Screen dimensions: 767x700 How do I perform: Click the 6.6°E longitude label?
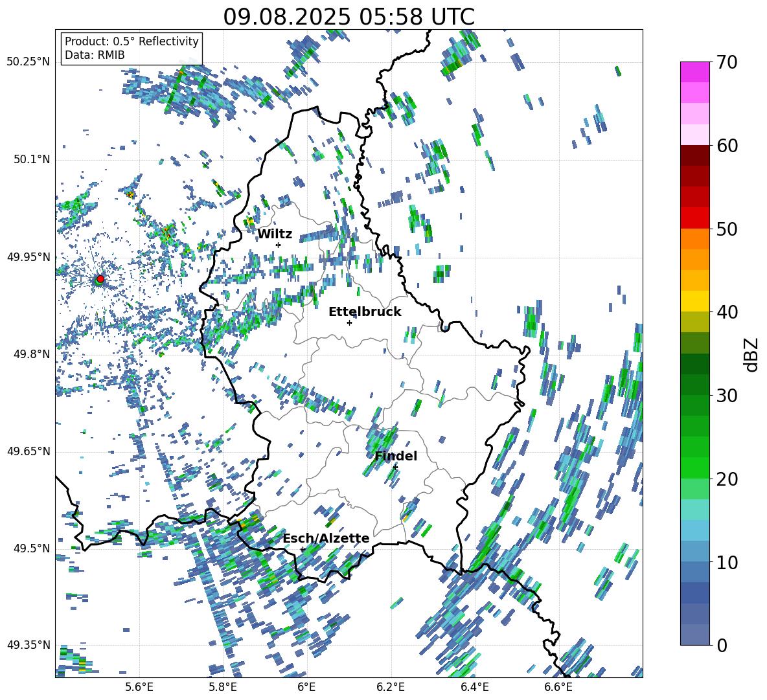pos(558,687)
